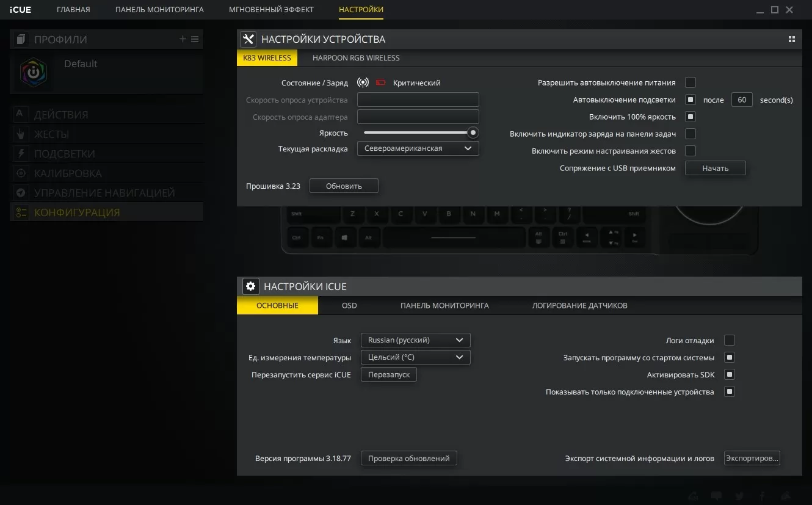Click the Экспортировать logs button

[752, 458]
